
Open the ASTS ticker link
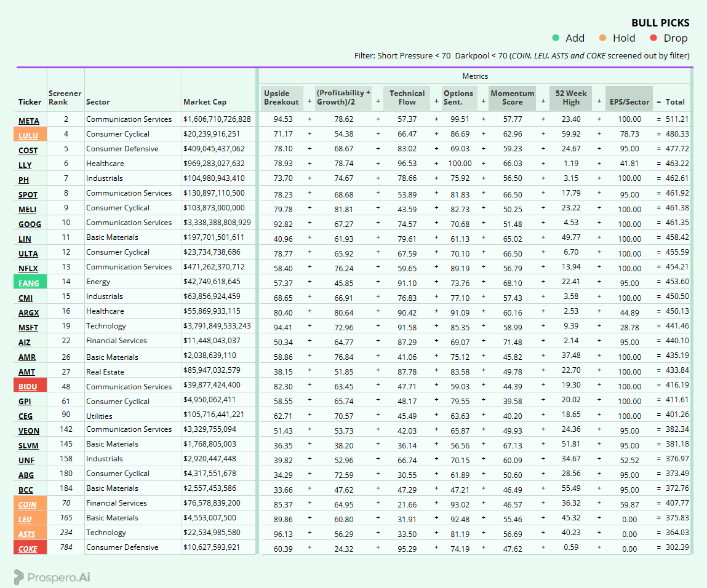pos(26,534)
